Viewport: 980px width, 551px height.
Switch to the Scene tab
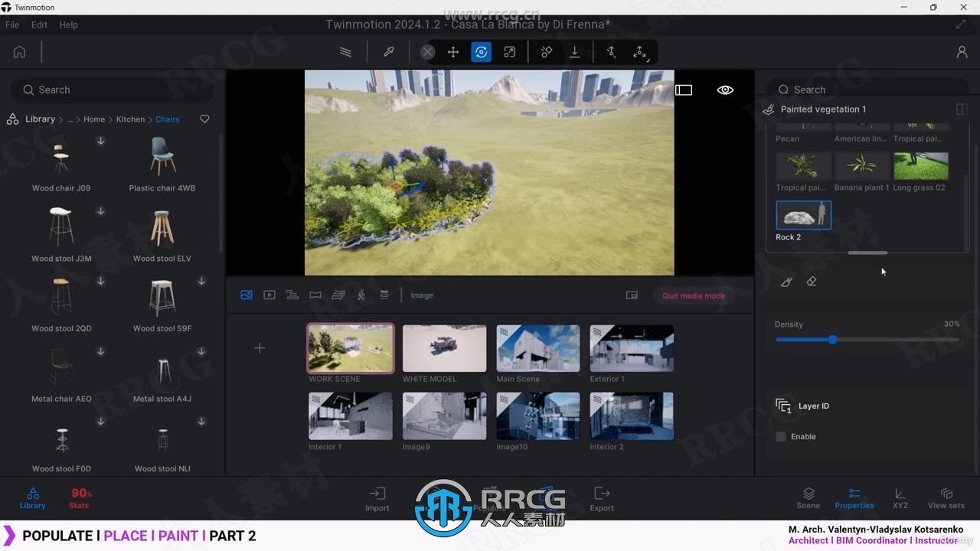pyautogui.click(x=808, y=499)
